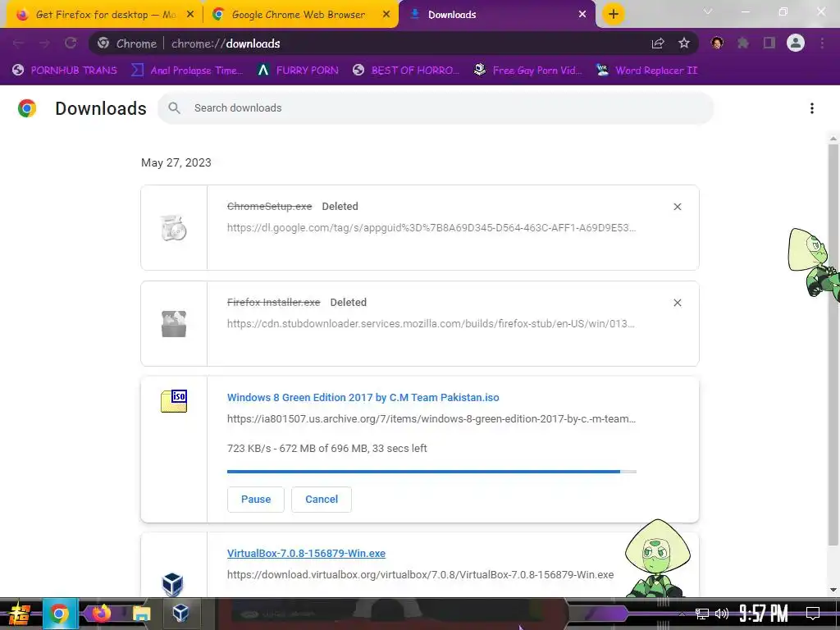This screenshot has height=630, width=840.
Task: Open the tab search chevron
Action: coord(708,11)
